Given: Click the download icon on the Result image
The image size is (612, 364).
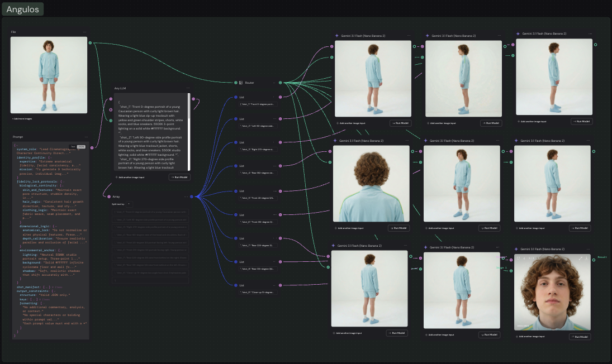Looking at the screenshot, I should tap(586, 258).
